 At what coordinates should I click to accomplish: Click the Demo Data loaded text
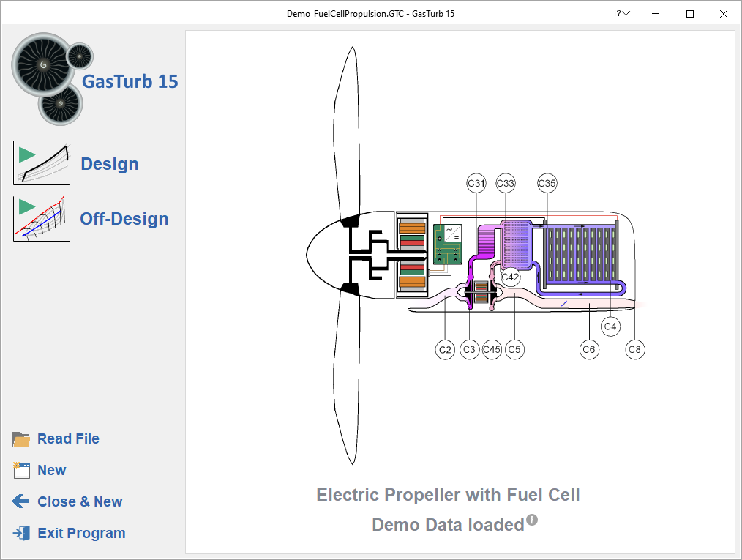(x=448, y=525)
